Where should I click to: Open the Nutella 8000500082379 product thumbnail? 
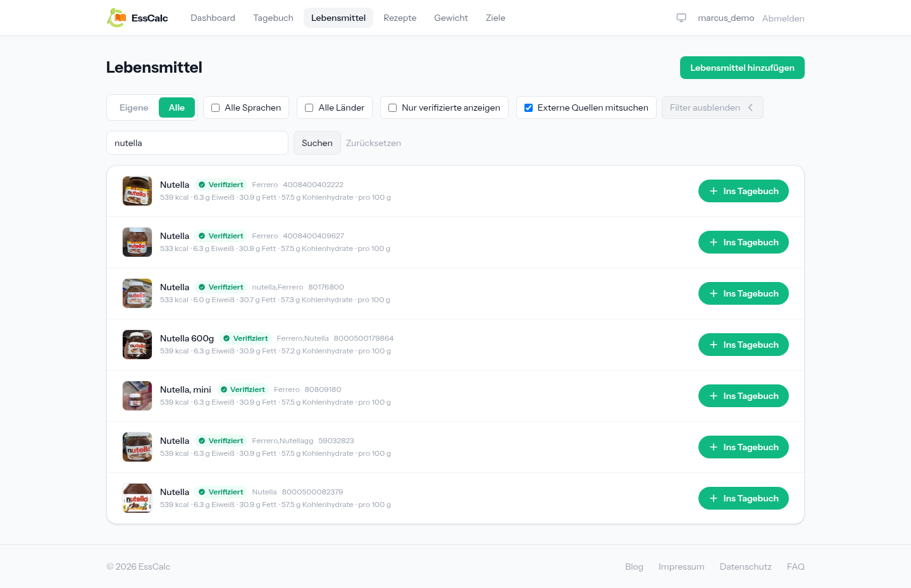click(x=137, y=498)
